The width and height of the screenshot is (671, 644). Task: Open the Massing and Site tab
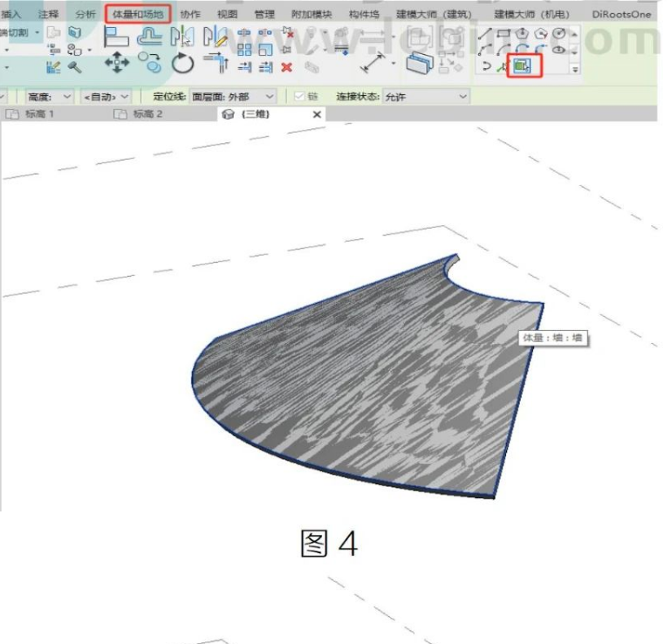(138, 15)
